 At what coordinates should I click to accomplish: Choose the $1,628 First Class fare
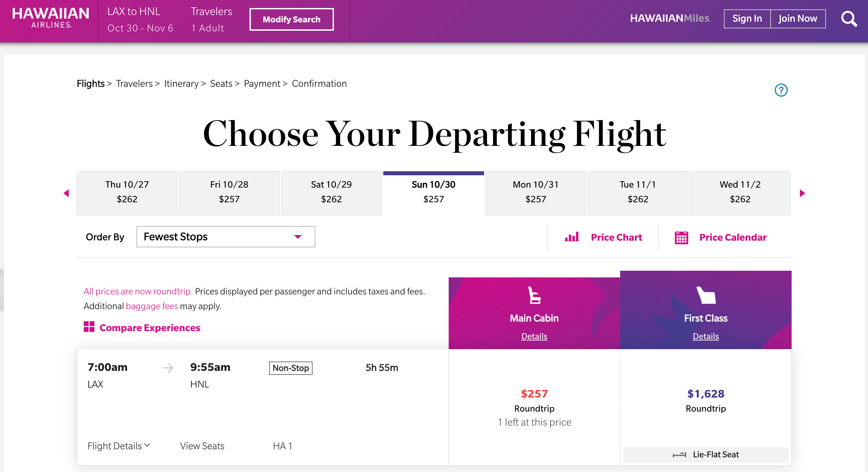[x=705, y=394]
